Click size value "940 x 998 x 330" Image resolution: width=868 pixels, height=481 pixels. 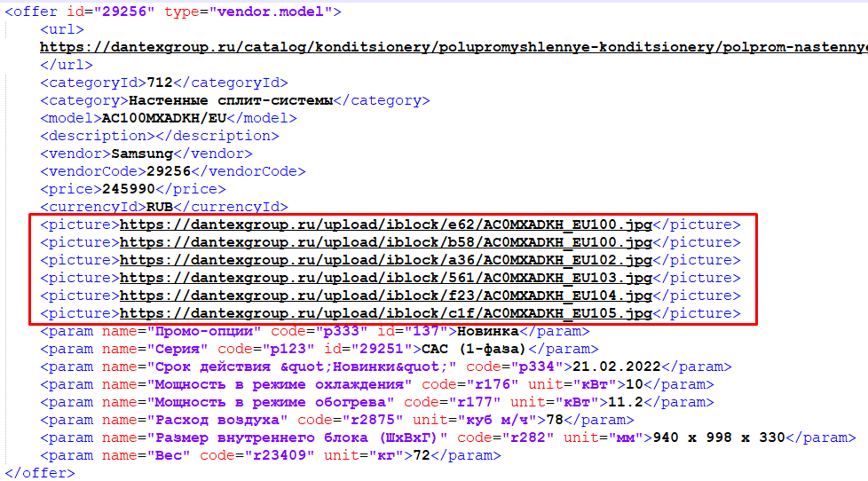coord(719,438)
